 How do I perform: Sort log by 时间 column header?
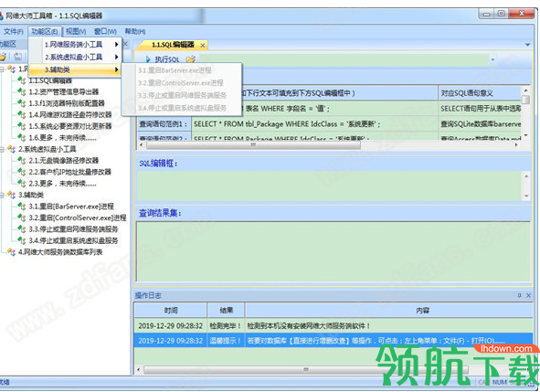click(x=171, y=311)
